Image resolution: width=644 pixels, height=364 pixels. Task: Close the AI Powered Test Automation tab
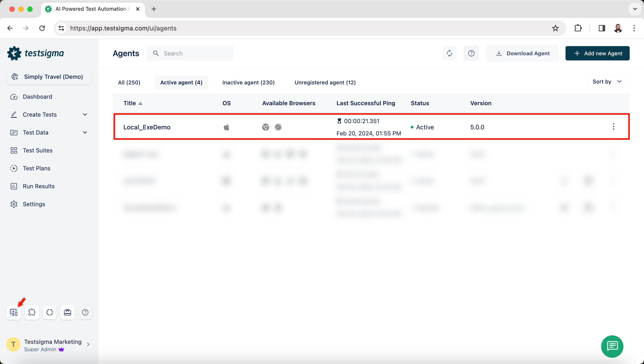click(x=138, y=9)
